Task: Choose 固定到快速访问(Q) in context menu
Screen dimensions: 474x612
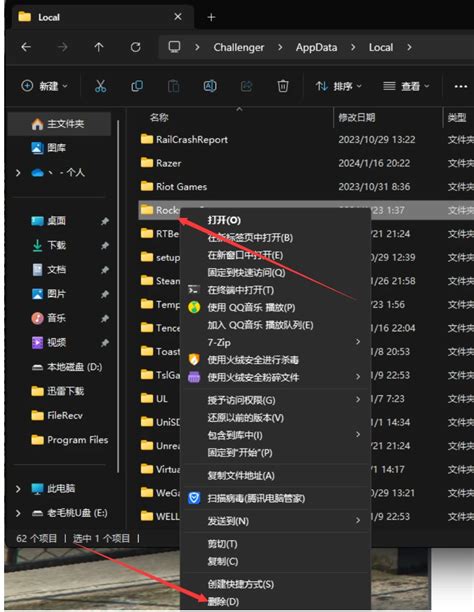Action: (x=246, y=272)
